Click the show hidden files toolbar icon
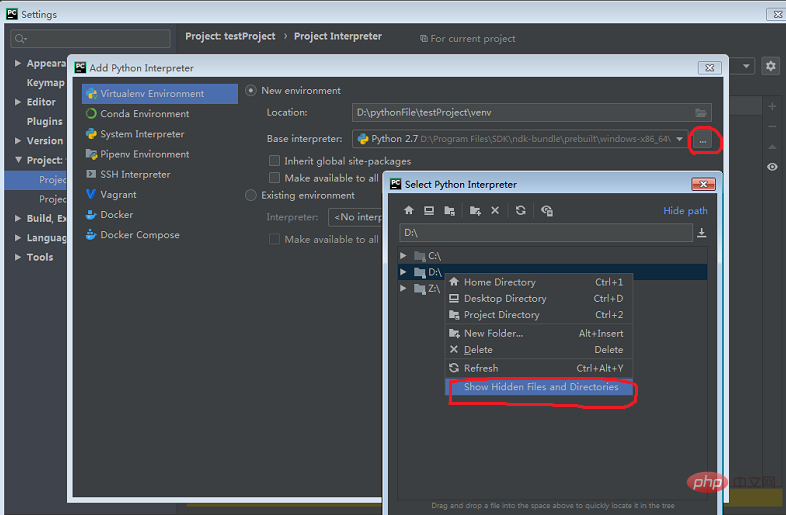 pyautogui.click(x=546, y=211)
